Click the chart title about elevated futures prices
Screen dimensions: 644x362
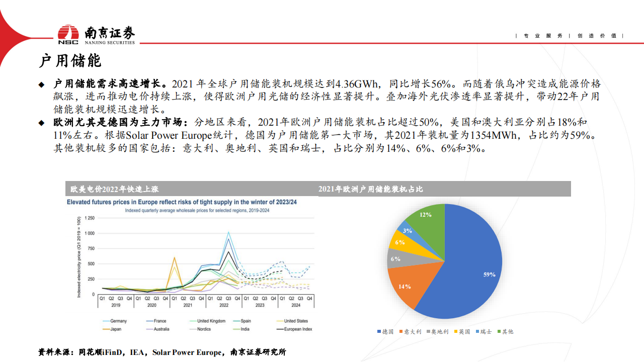click(x=182, y=202)
